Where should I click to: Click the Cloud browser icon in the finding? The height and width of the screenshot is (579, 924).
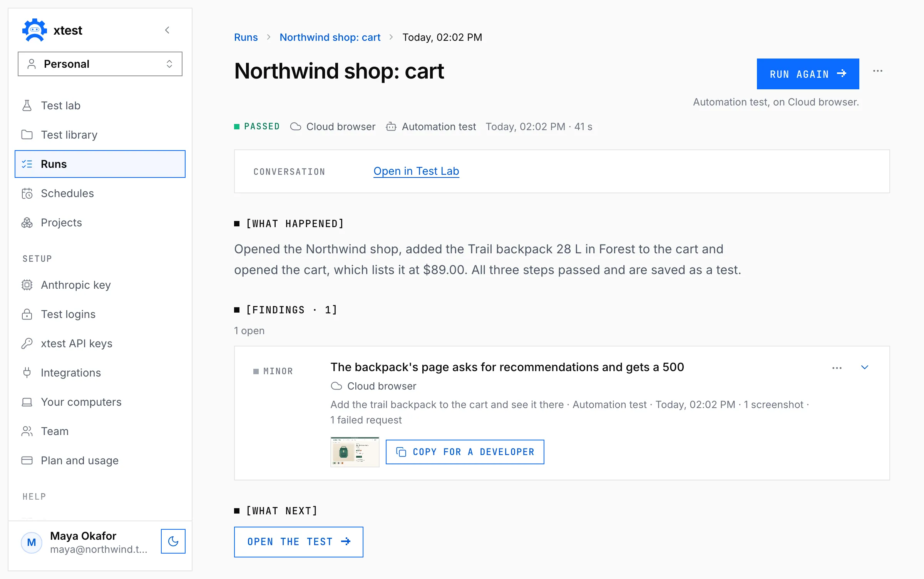(336, 386)
